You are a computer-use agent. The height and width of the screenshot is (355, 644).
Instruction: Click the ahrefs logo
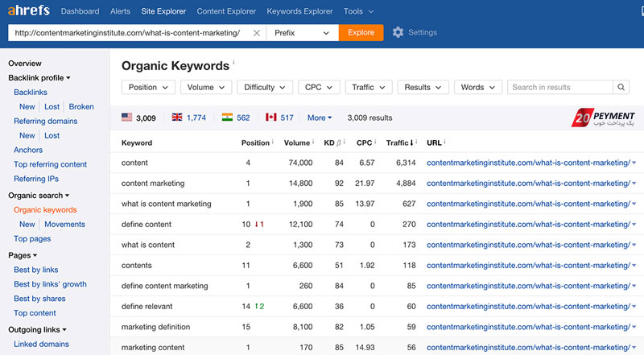(29, 10)
